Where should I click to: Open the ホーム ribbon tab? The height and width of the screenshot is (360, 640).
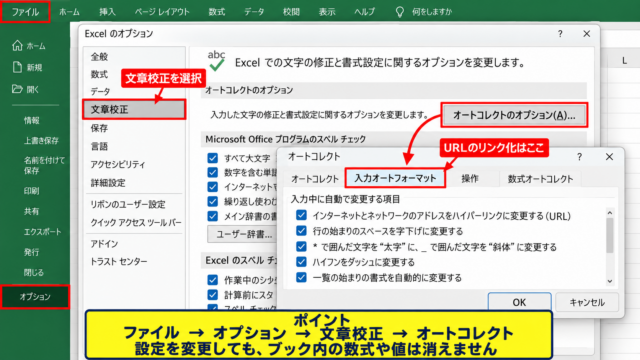pyautogui.click(x=69, y=12)
